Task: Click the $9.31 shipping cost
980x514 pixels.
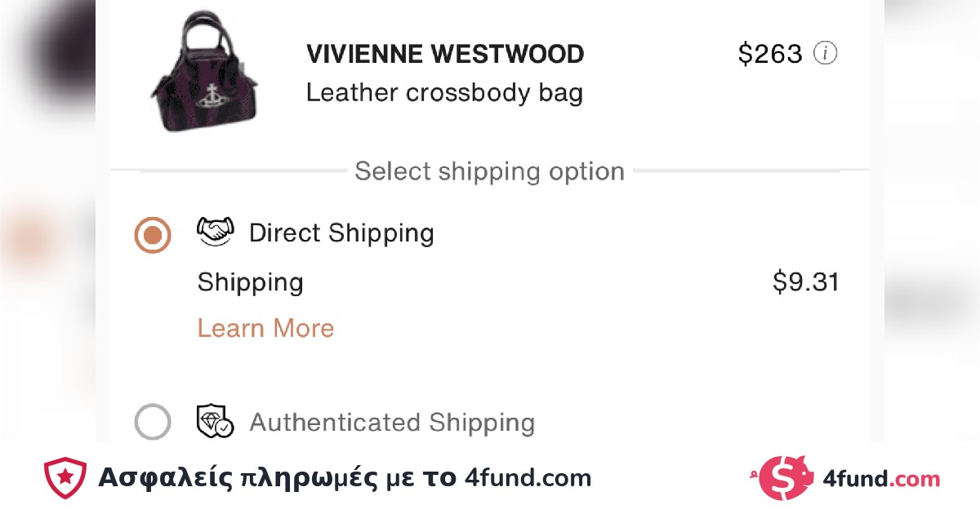Action: pyautogui.click(x=805, y=282)
